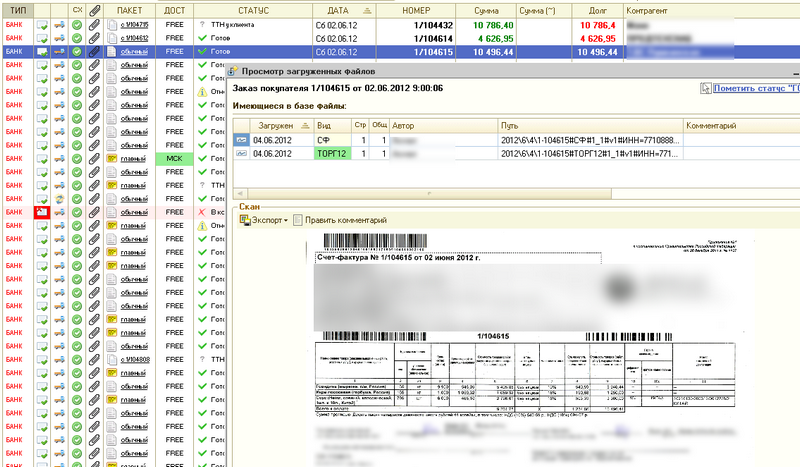The height and width of the screenshot is (467, 800).
Task: Open the paperclip attachment in row 1/104432
Action: [x=94, y=25]
